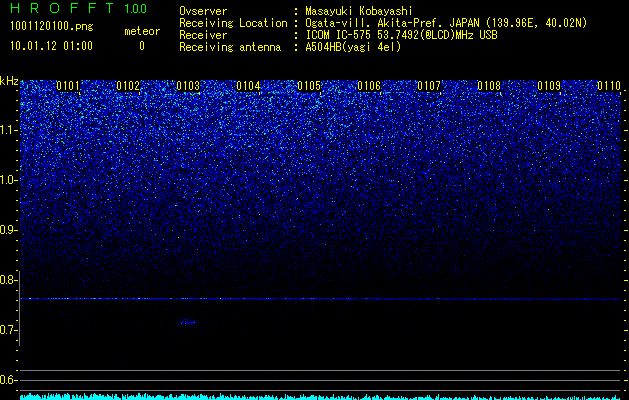Screen dimensions: 629x400
Task: Click time marker 0106
Action: 369,86
